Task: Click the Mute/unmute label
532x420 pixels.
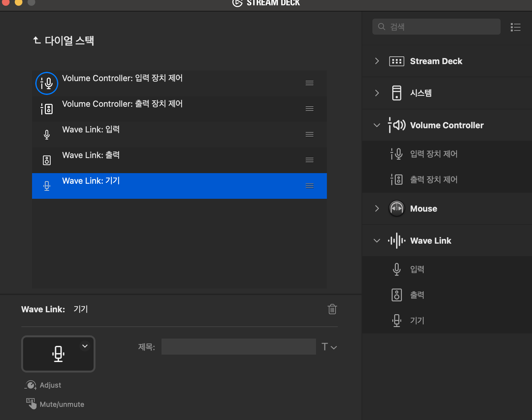Action: click(62, 404)
